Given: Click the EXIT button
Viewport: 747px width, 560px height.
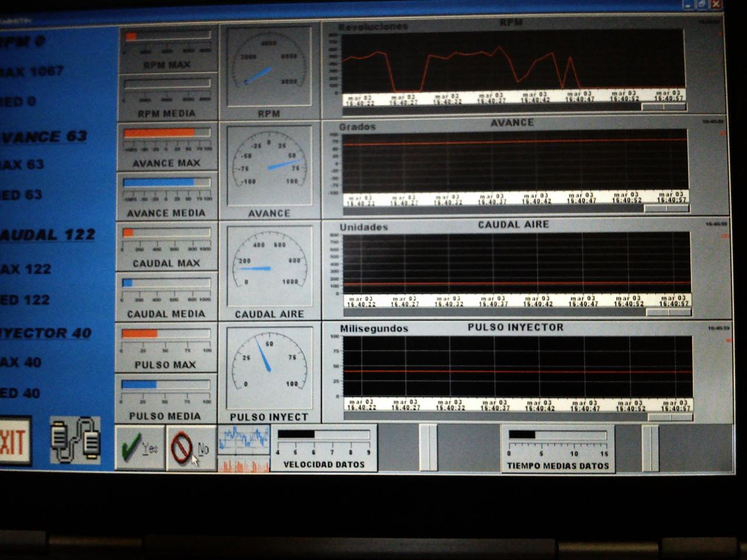Looking at the screenshot, I should point(14,442).
